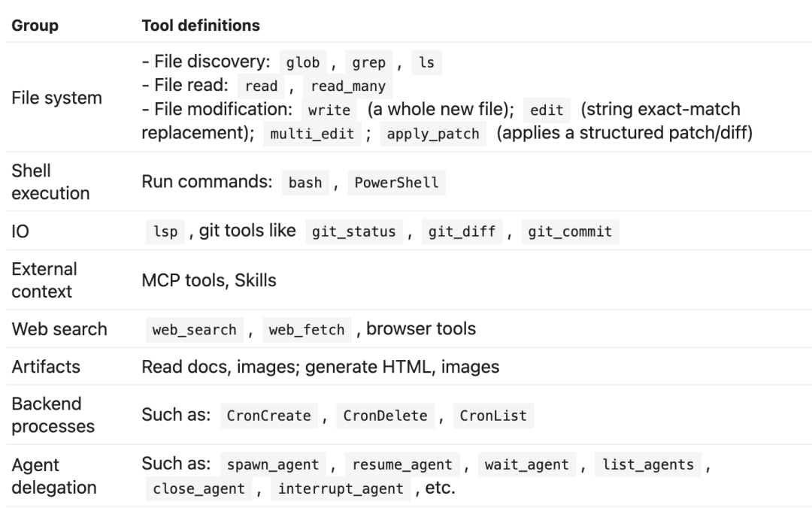Viewport: 812px width, 520px height.
Task: Click the read_many code label
Action: tap(348, 86)
